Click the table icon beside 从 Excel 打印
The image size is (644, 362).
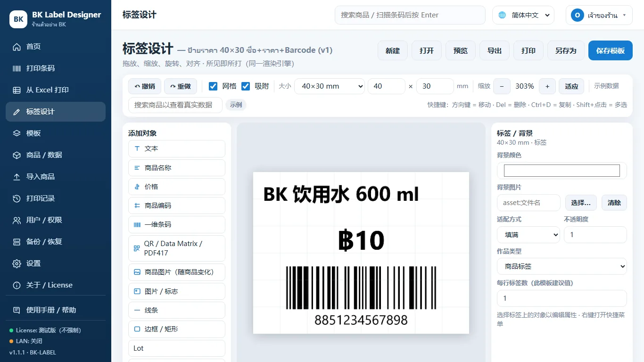[17, 90]
